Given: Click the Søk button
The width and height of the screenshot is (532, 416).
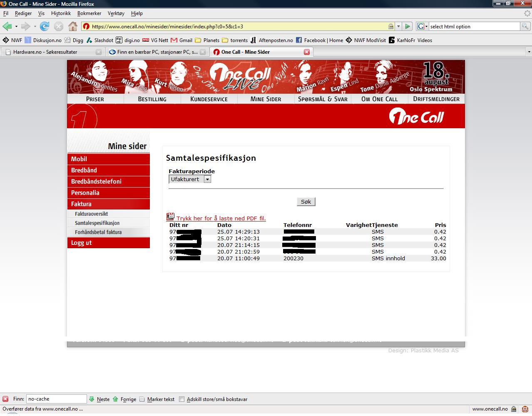Looking at the screenshot, I should [x=306, y=202].
